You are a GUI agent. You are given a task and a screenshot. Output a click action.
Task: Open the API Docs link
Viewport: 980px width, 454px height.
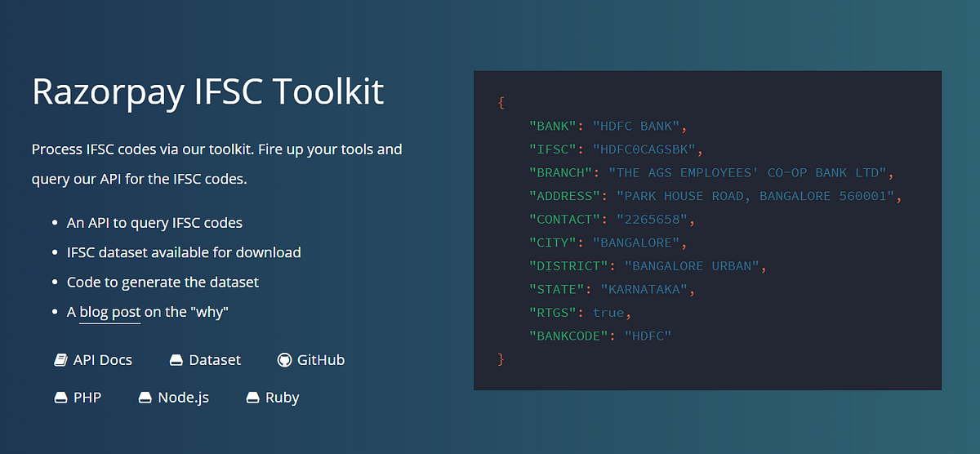tap(93, 360)
